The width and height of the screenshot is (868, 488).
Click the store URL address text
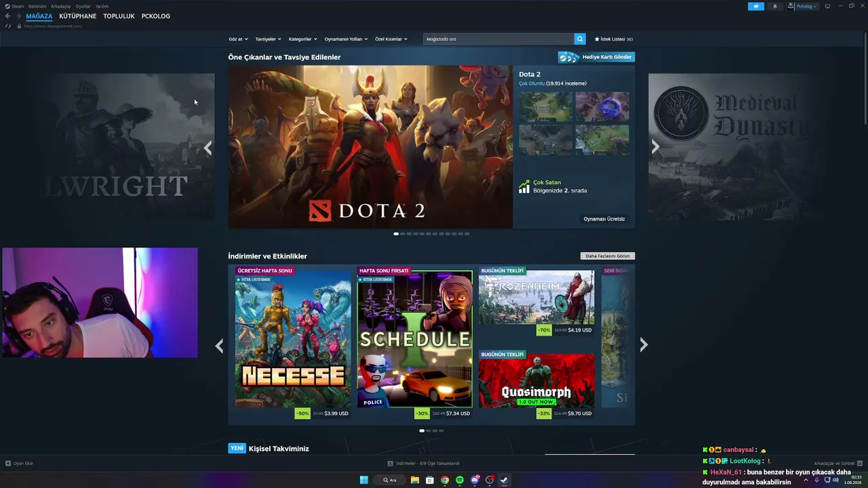(53, 26)
